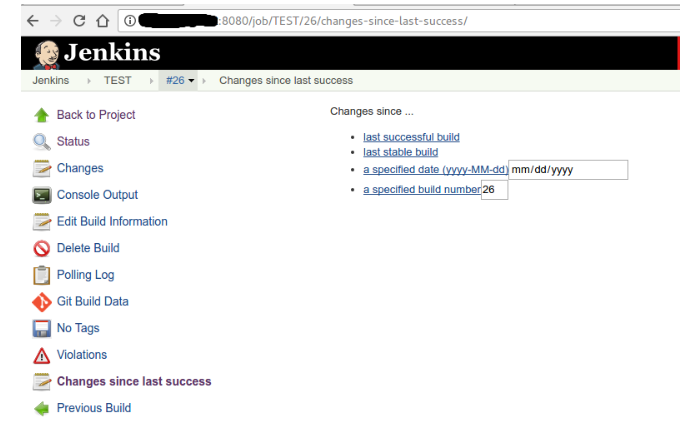The width and height of the screenshot is (689, 448).
Task: Click the Console Output terminal icon
Action: pos(41,195)
